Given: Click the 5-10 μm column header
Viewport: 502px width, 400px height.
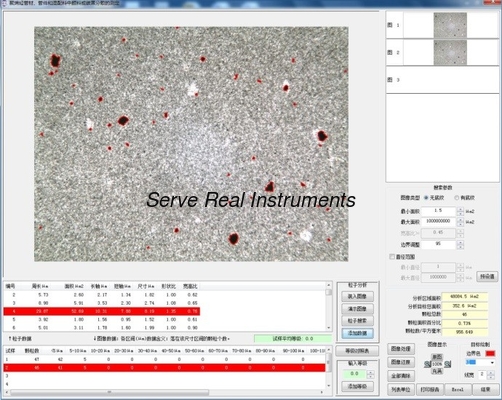Looking at the screenshot, I should (x=78, y=351).
